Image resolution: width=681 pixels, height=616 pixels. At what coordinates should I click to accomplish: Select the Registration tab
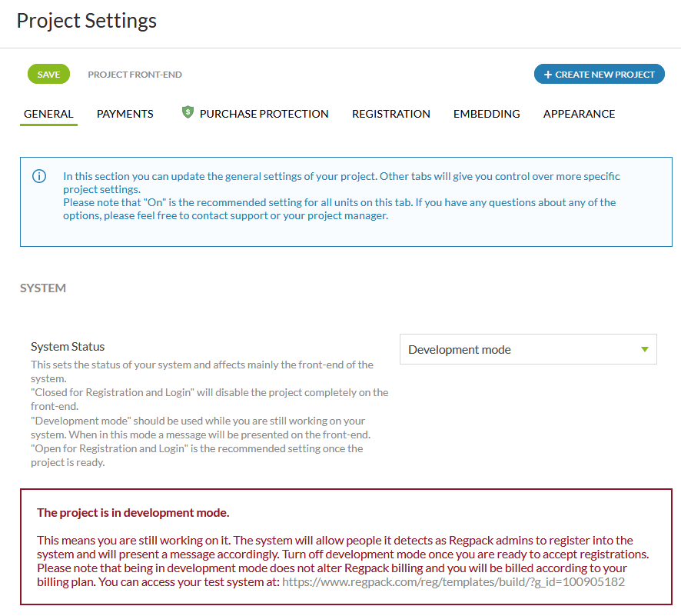click(391, 114)
